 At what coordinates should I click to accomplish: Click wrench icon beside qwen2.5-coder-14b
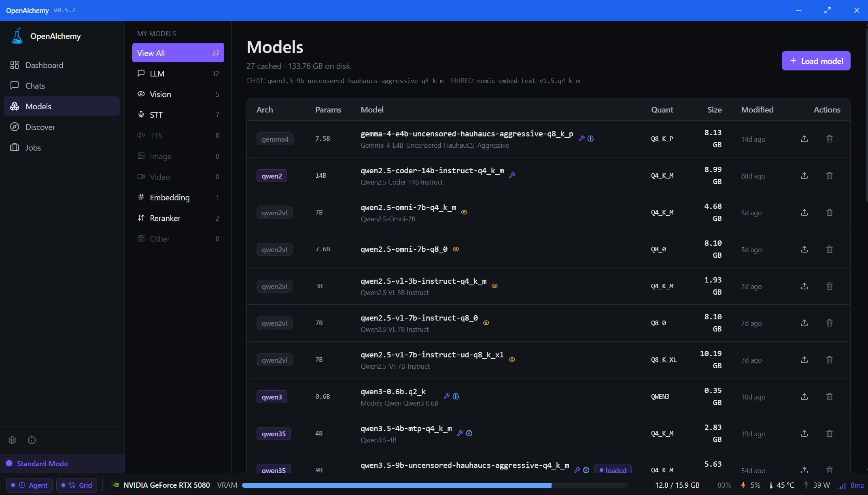pyautogui.click(x=512, y=175)
